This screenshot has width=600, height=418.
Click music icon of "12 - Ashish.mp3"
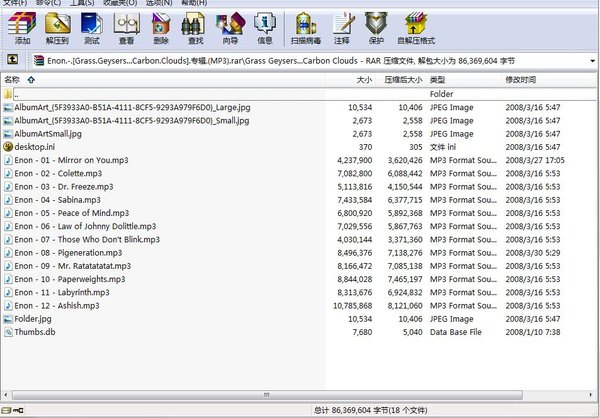8,305
